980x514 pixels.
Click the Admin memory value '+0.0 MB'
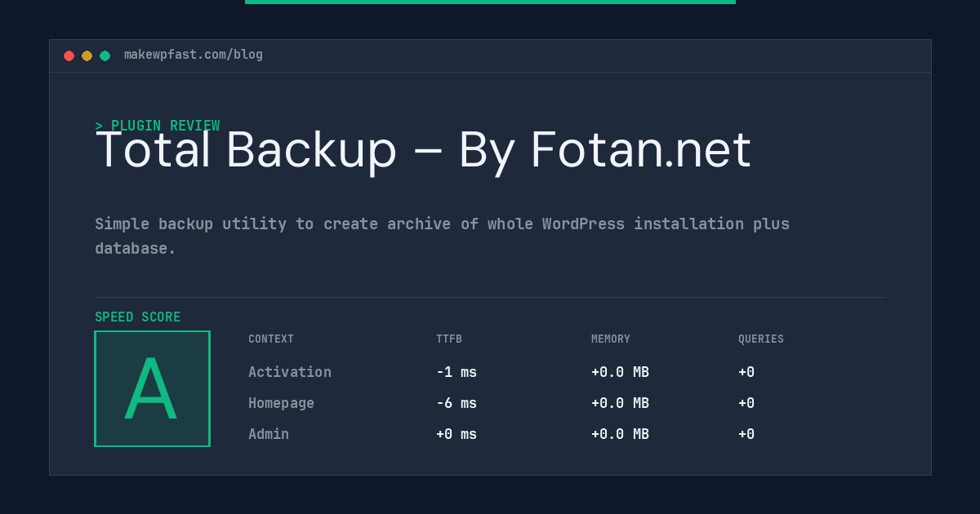[x=620, y=434]
